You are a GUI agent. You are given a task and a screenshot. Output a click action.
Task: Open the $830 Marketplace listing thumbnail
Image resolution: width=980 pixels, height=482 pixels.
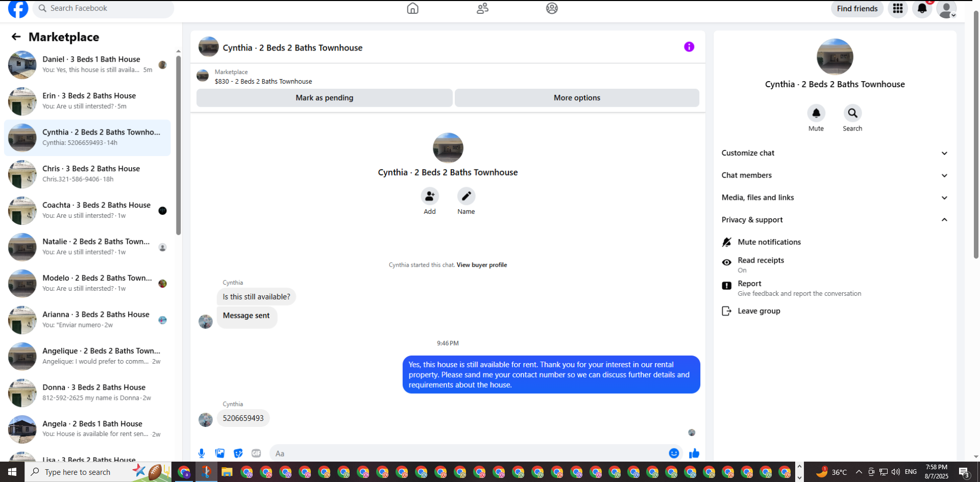pyautogui.click(x=203, y=76)
